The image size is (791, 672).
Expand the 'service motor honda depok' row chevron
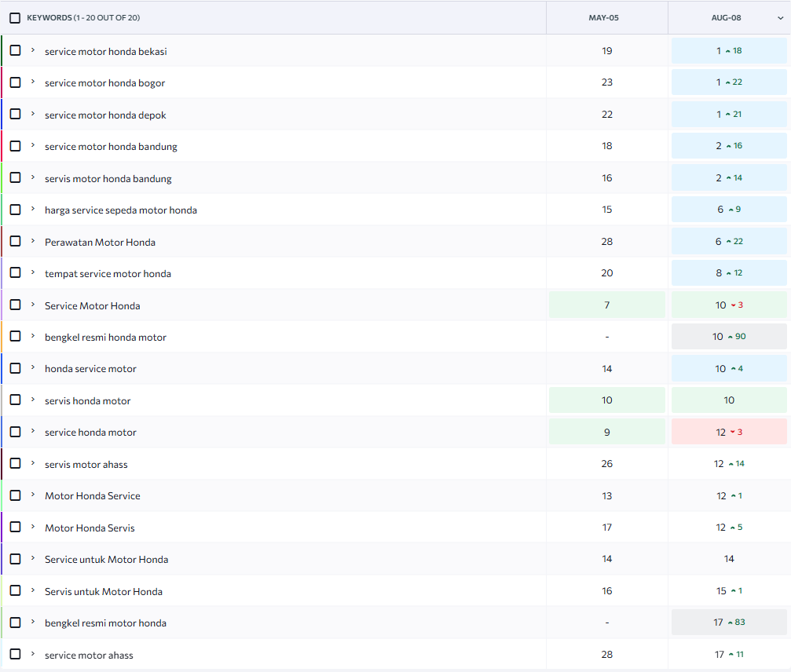point(33,114)
